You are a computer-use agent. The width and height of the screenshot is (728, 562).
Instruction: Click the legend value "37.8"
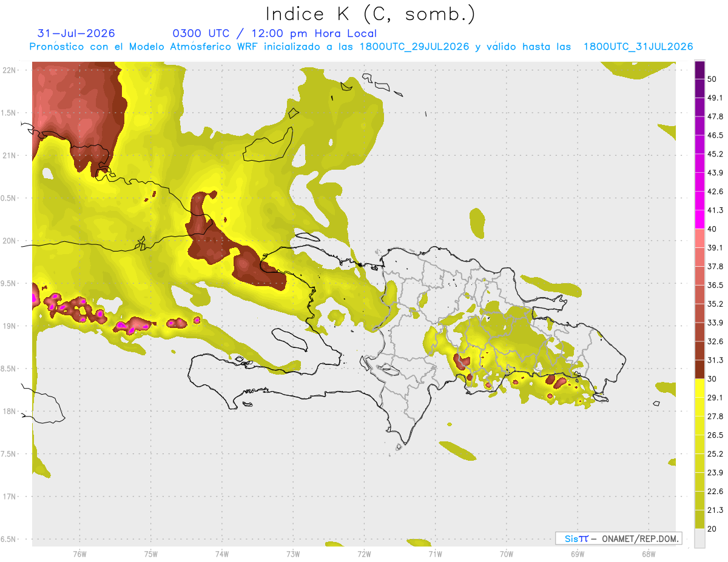715,267
